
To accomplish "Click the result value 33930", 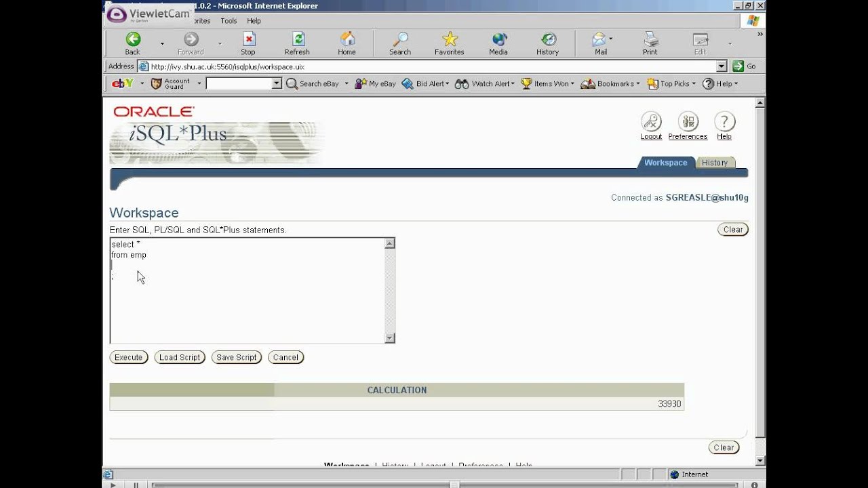I will tap(669, 404).
